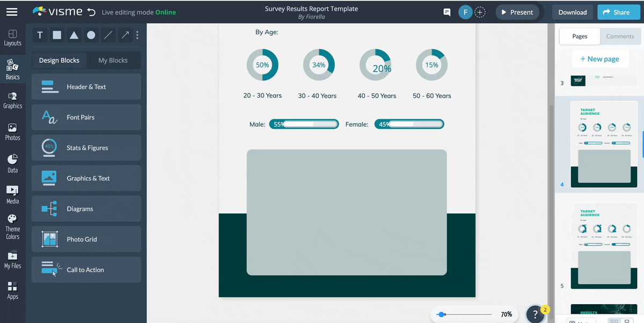Add a slide with New page
This screenshot has height=323, width=644.
click(x=601, y=58)
